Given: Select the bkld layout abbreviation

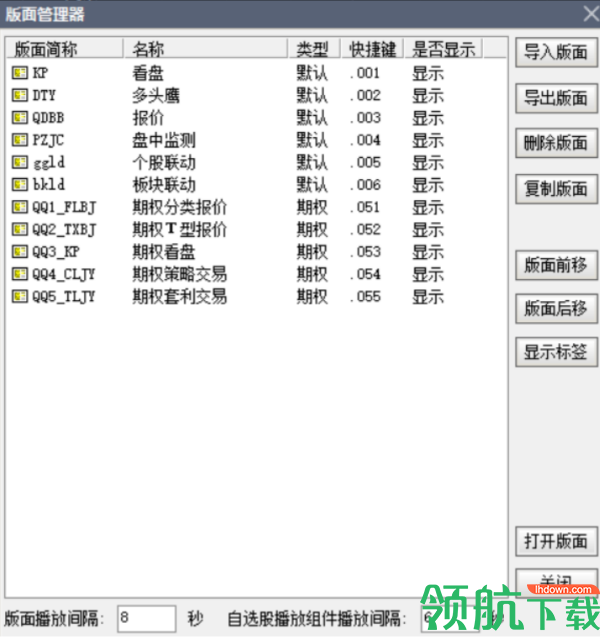Looking at the screenshot, I should point(49,185).
